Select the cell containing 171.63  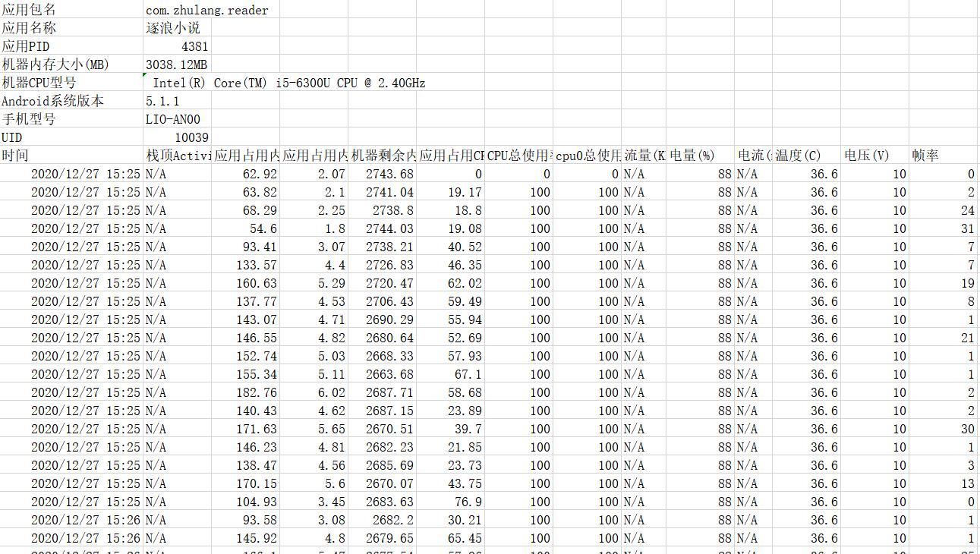pos(246,429)
